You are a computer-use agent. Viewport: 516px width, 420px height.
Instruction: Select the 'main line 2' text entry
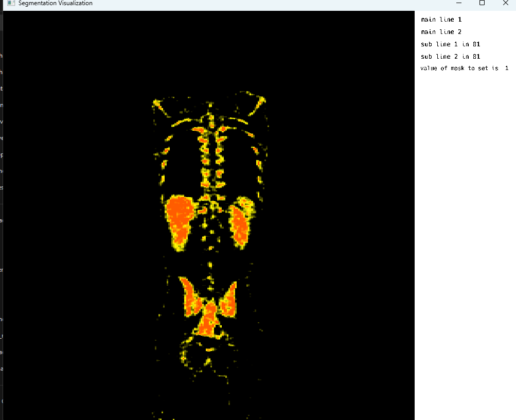(x=441, y=32)
